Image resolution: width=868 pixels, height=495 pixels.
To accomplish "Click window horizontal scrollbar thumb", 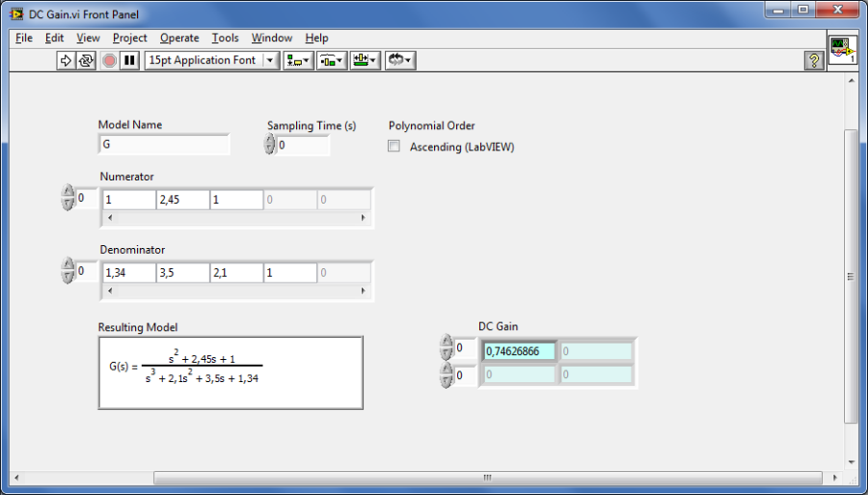I will (488, 478).
